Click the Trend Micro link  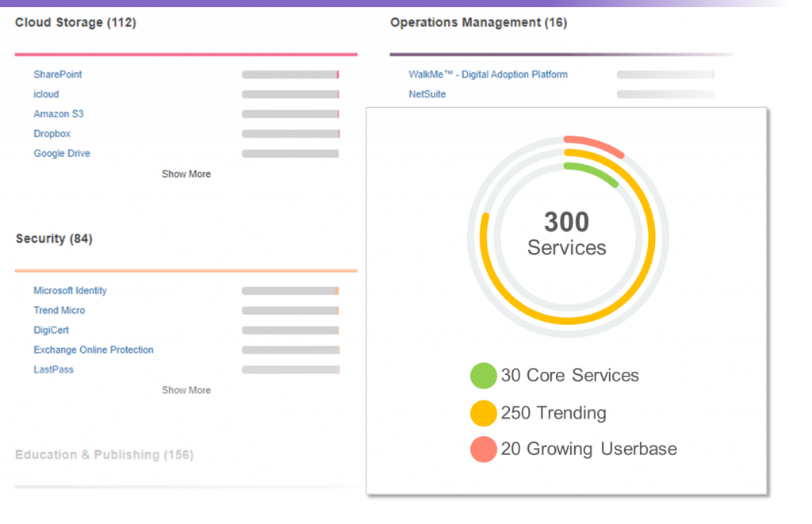59,311
